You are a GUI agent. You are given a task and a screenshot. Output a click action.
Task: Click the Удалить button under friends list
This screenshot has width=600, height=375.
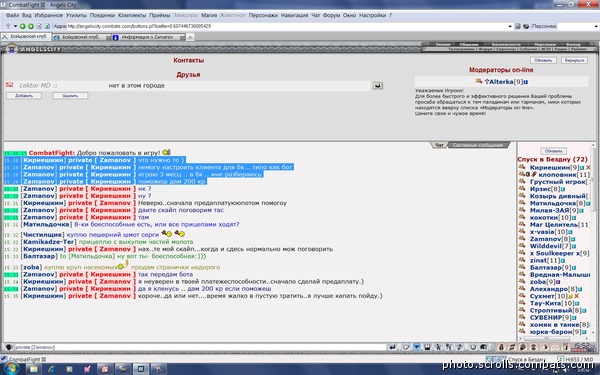(70, 96)
